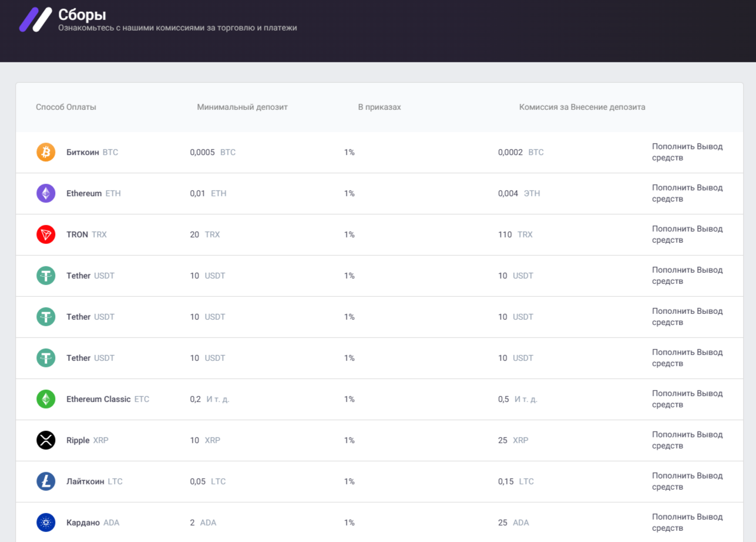Click the 1% value in Ripple row
This screenshot has height=542, width=756.
tap(350, 440)
